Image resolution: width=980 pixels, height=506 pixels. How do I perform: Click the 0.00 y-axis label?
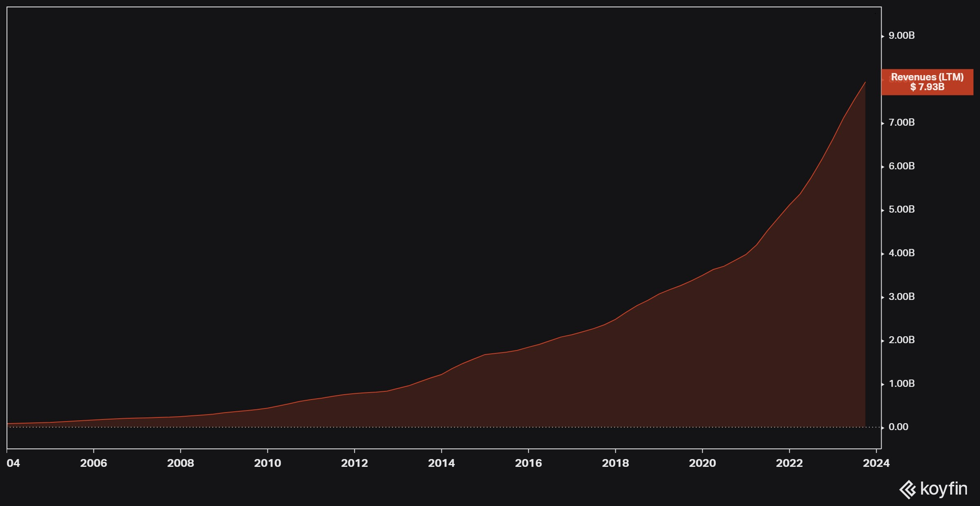(x=898, y=427)
